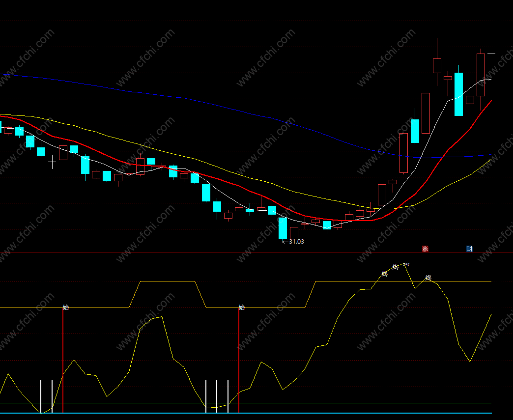The height and width of the screenshot is (420, 513).
Task: Click the red 涨 marker icon
Action: click(x=425, y=249)
